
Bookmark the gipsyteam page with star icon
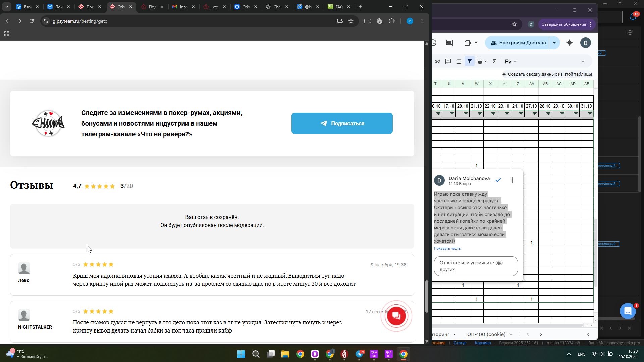351,21
